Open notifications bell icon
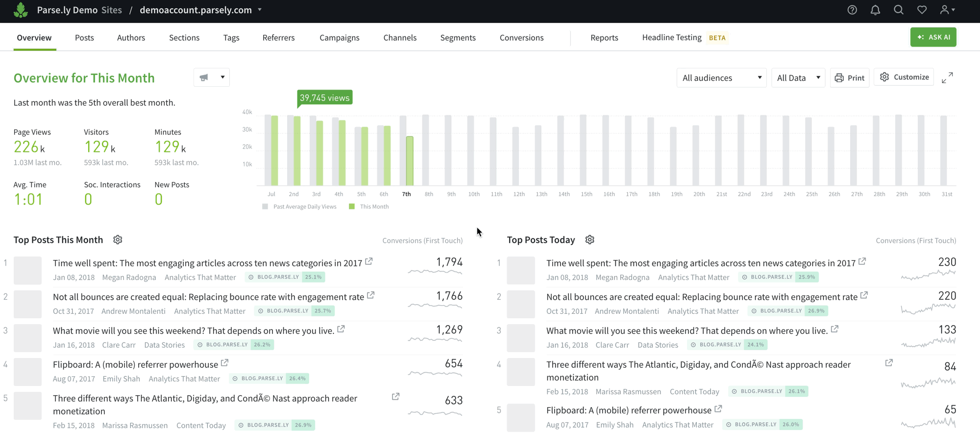This screenshot has width=980, height=436. (875, 10)
